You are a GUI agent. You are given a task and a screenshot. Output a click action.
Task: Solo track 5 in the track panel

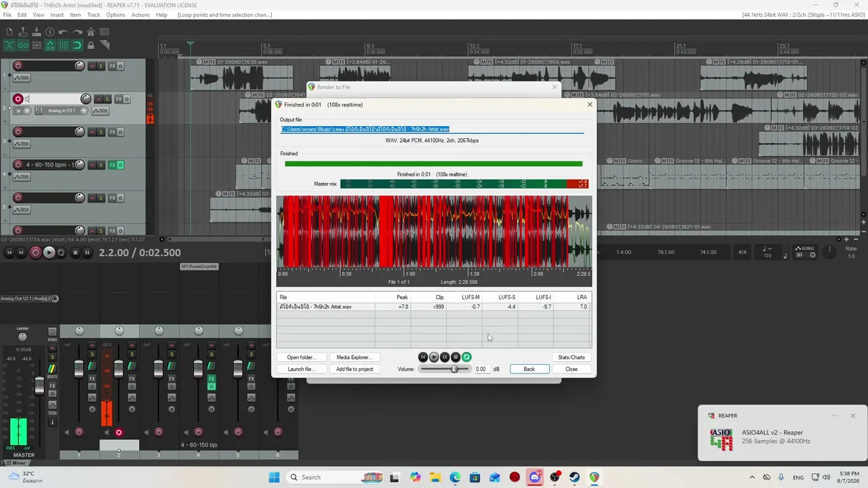click(x=101, y=198)
